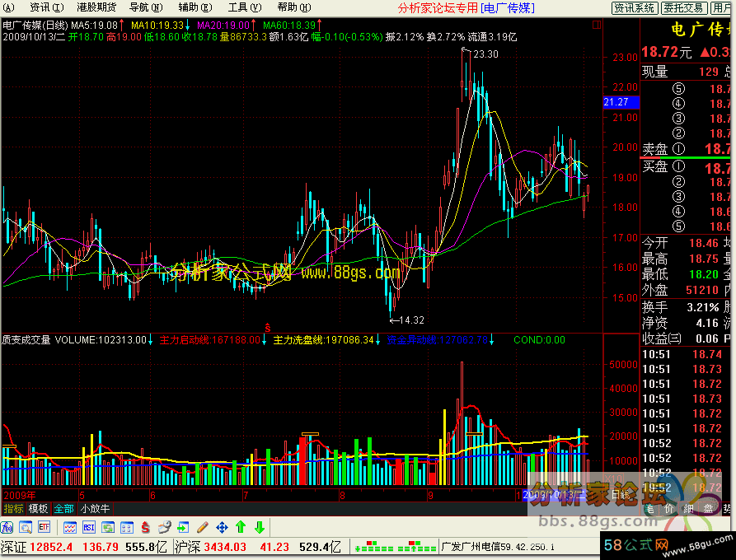The width and height of the screenshot is (736, 560).
Task: Select the pencil drawing tool
Action: pyautogui.click(x=202, y=528)
